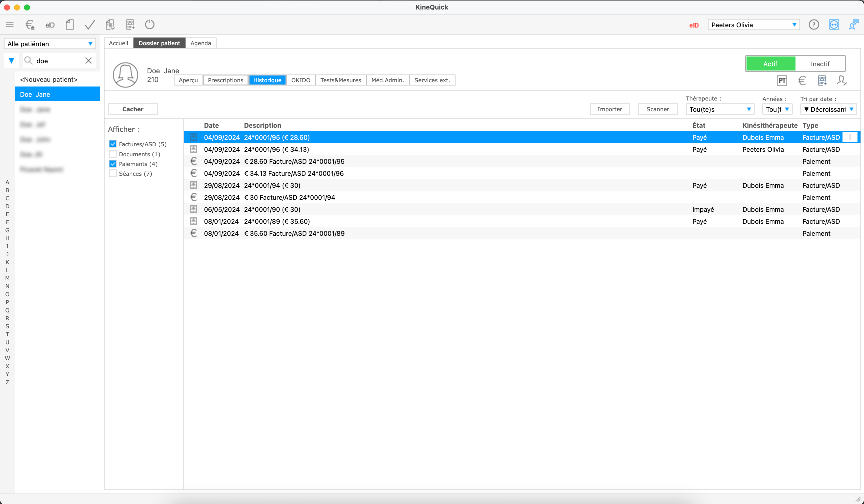
Task: Click the blue filter triangle beside search
Action: click(11, 61)
